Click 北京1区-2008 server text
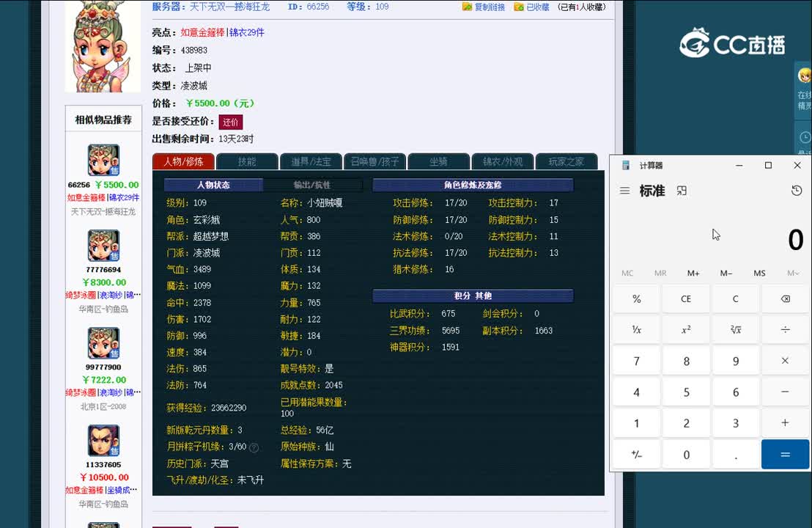The width and height of the screenshot is (812, 528). pyautogui.click(x=103, y=407)
